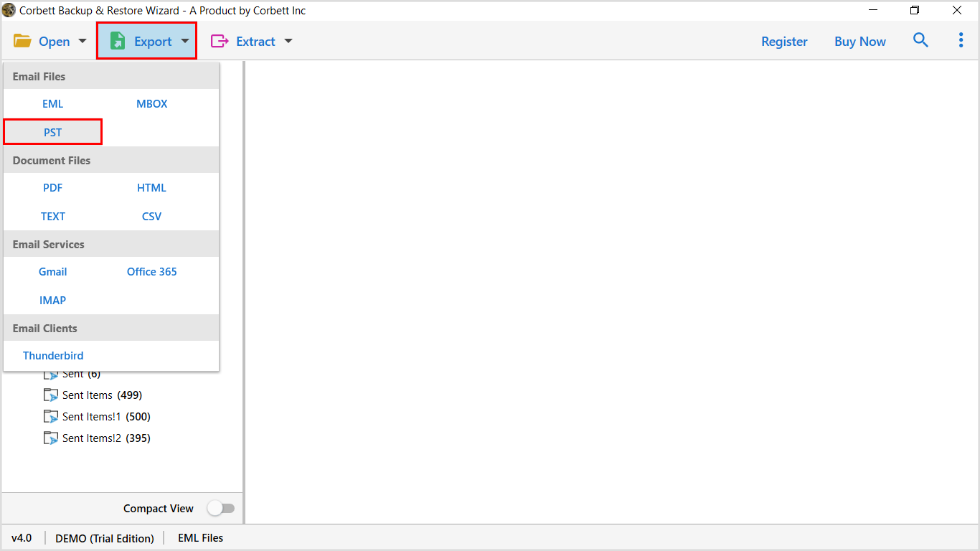Select IMAP email service
The height and width of the screenshot is (551, 980).
53,300
